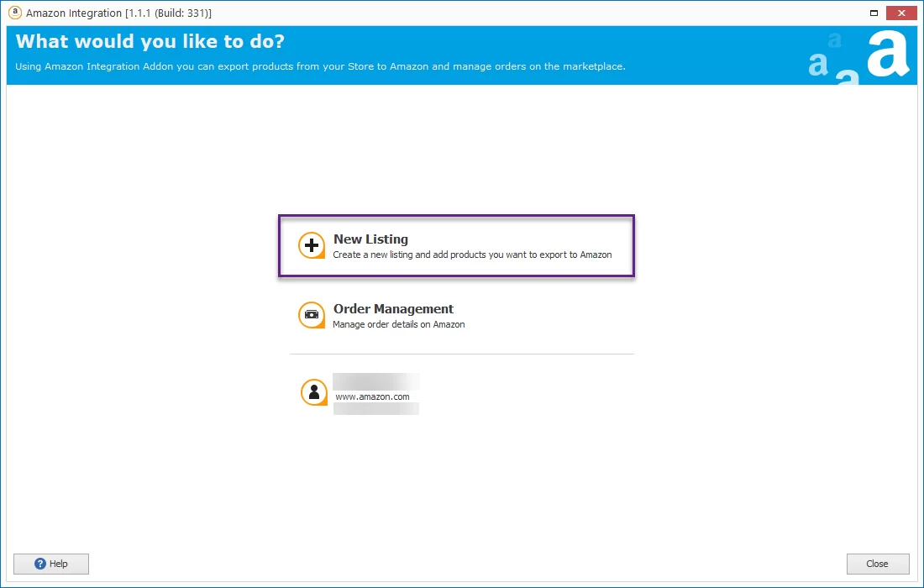Click the small leftmost Amazon logo in header
Screen dimensions: 924x588
click(x=817, y=65)
